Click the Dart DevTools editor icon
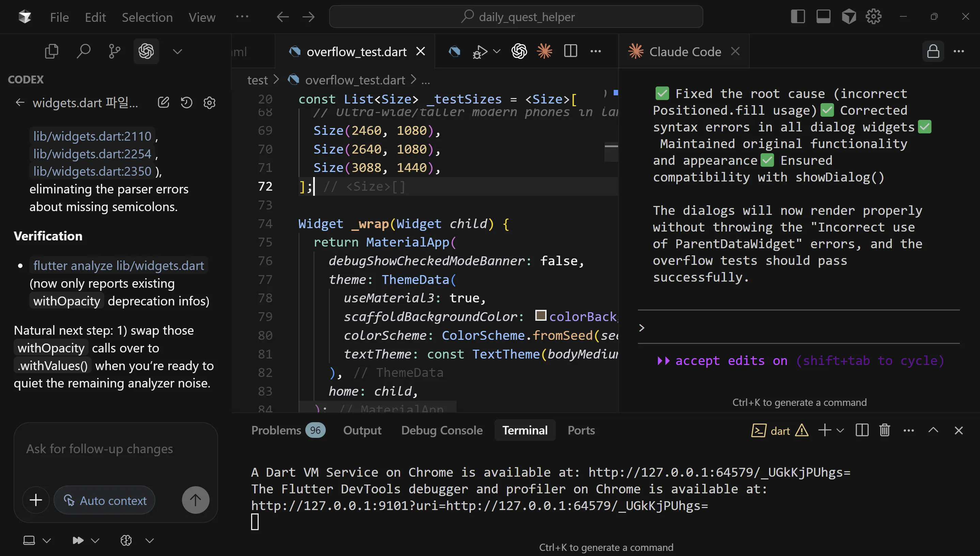 (x=454, y=51)
